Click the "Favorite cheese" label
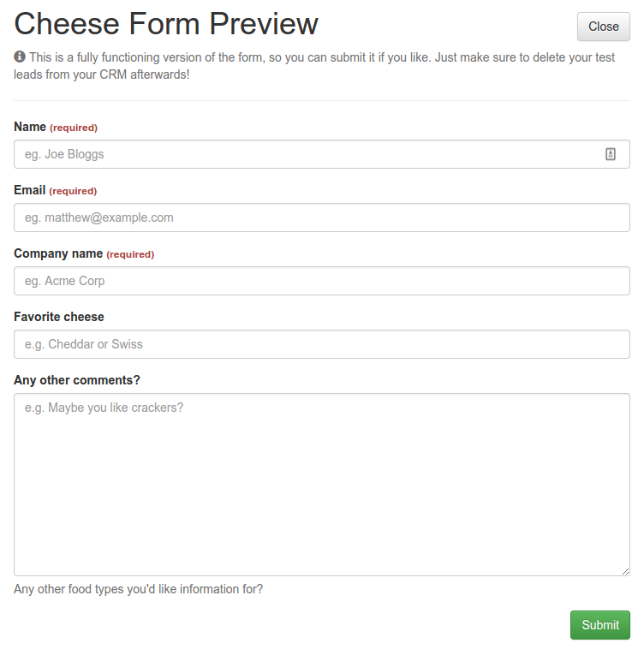The image size is (644, 661). [59, 317]
